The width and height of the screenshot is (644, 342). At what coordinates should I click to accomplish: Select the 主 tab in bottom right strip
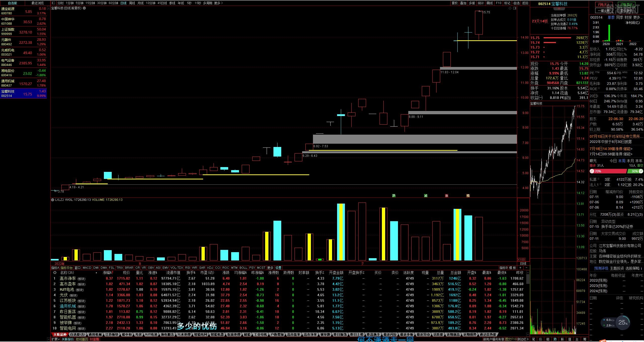pos(577,339)
